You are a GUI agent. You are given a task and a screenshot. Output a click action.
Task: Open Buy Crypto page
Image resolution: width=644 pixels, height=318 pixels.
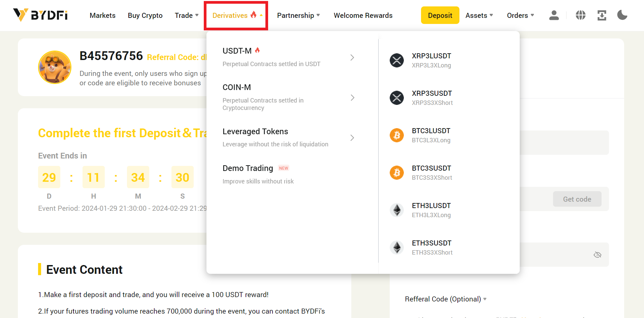coord(145,16)
